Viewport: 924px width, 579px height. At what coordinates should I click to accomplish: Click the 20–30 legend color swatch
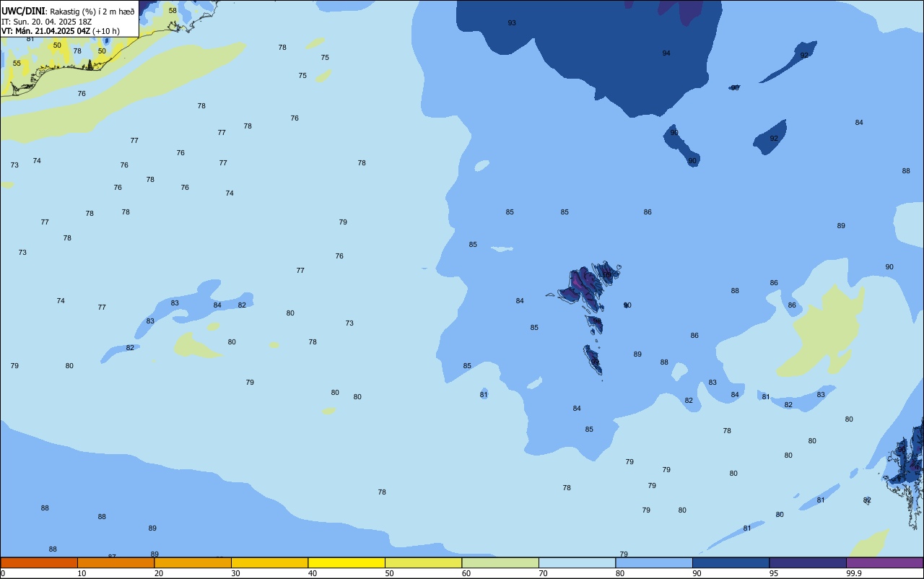point(193,562)
